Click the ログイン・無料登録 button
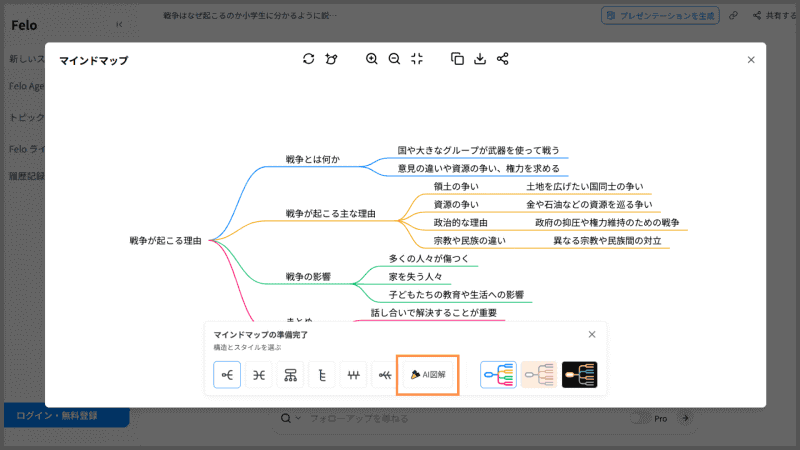 coord(67,416)
